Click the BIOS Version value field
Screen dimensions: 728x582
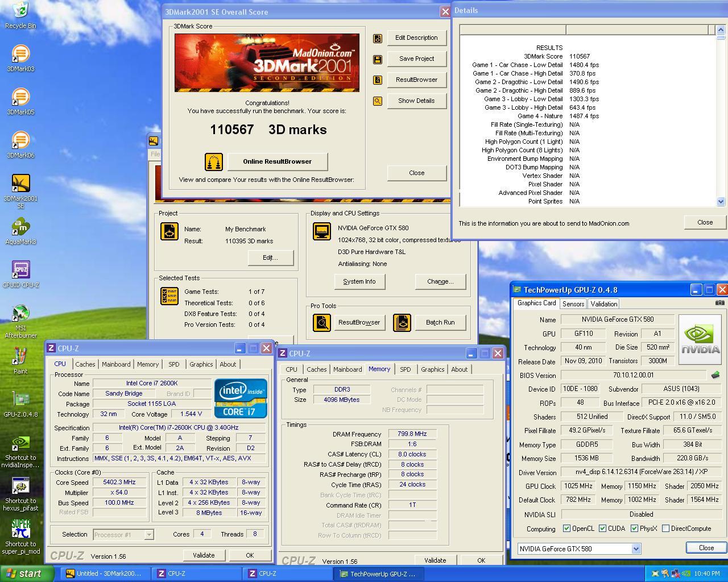(x=634, y=375)
